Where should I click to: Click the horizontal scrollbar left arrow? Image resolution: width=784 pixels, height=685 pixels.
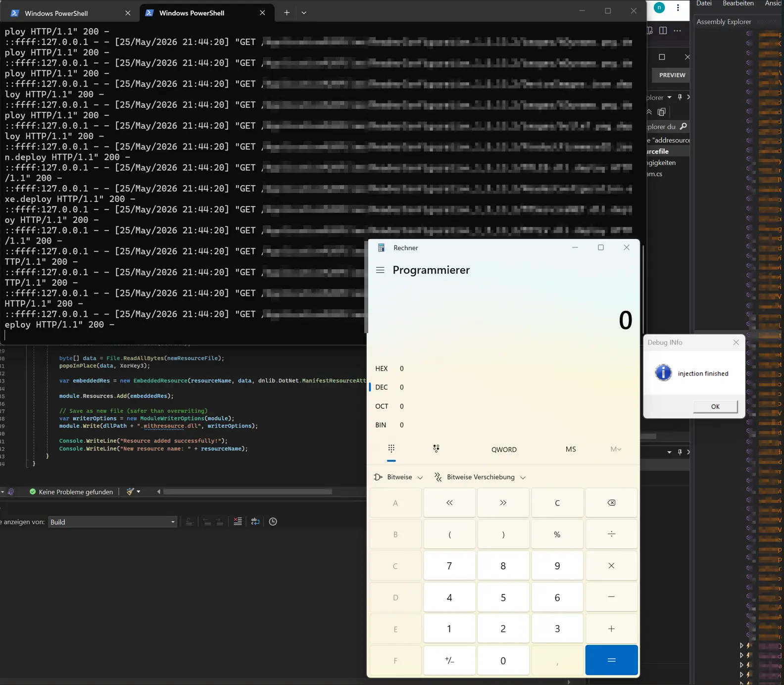click(x=158, y=491)
